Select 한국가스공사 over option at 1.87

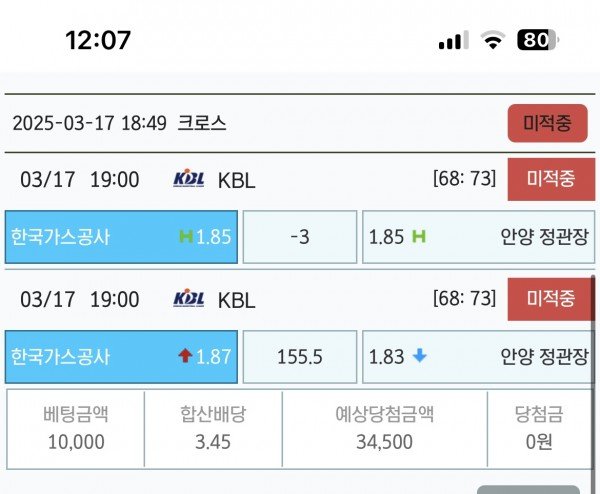point(121,357)
